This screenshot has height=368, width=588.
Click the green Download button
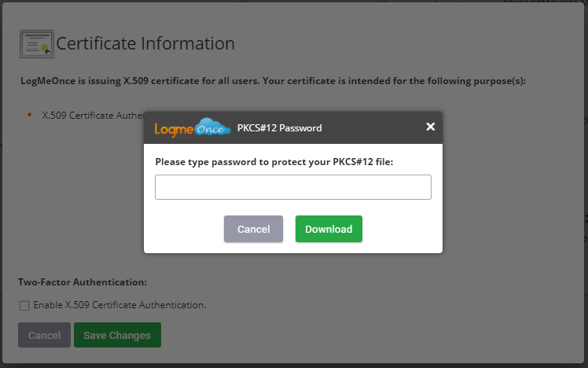click(x=329, y=229)
